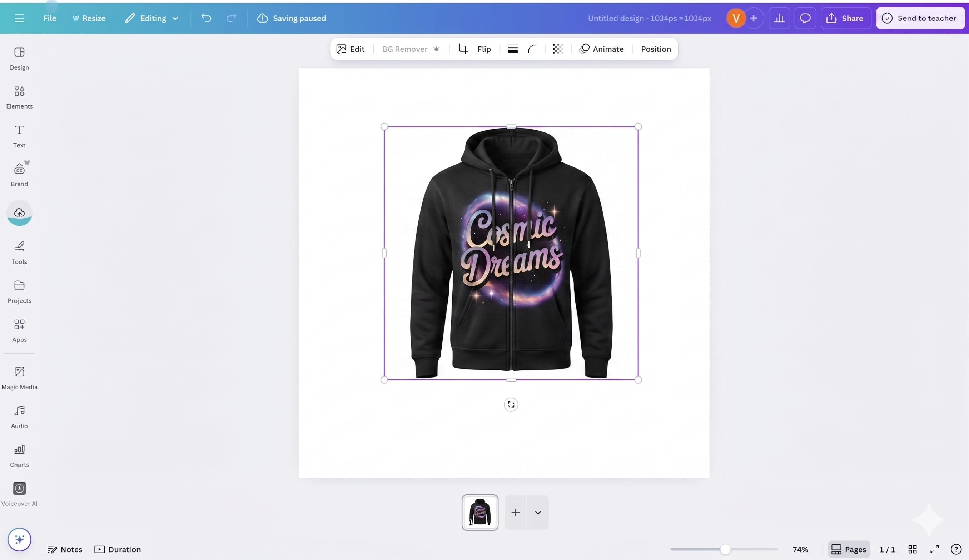969x560 pixels.
Task: Undo the last action
Action: 206,18
